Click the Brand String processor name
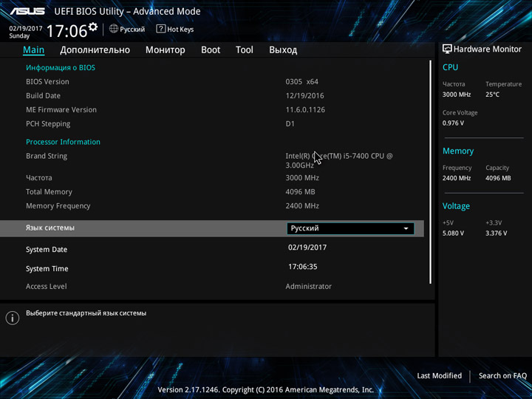This screenshot has height=399, width=532. 339,160
